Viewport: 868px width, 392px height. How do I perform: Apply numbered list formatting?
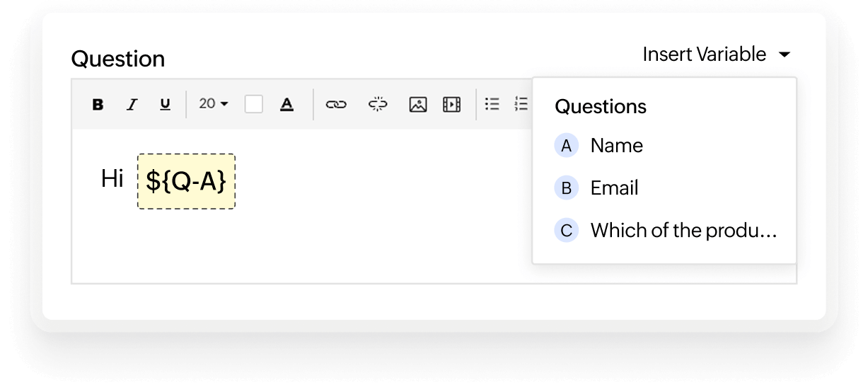click(x=522, y=105)
